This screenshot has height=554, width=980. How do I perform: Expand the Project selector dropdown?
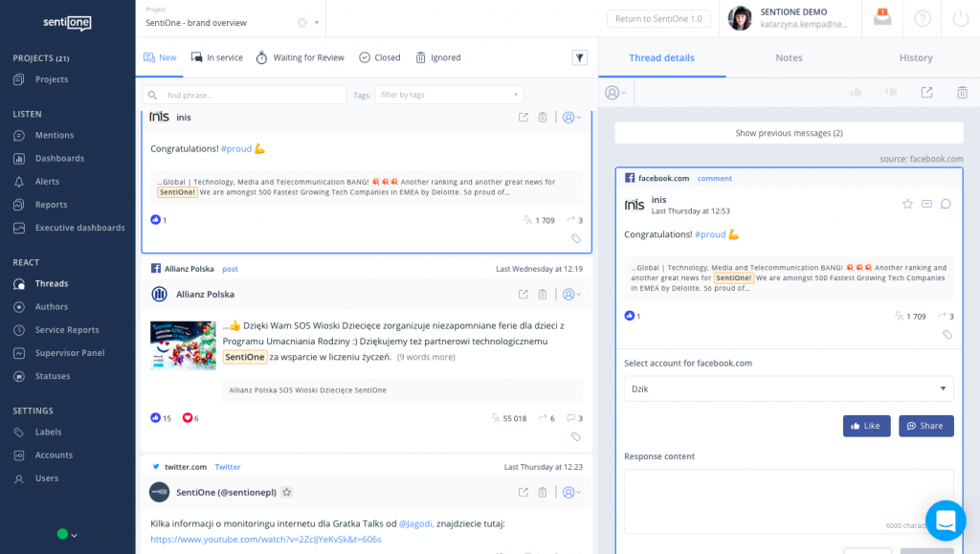point(317,23)
